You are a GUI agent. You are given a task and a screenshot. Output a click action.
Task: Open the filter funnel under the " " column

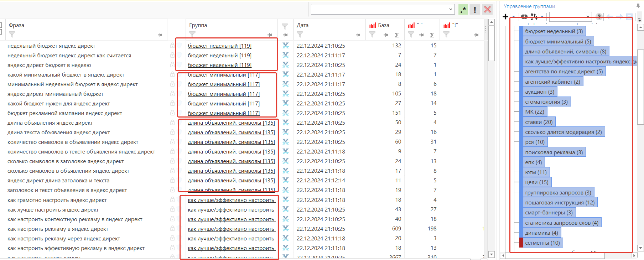point(411,35)
